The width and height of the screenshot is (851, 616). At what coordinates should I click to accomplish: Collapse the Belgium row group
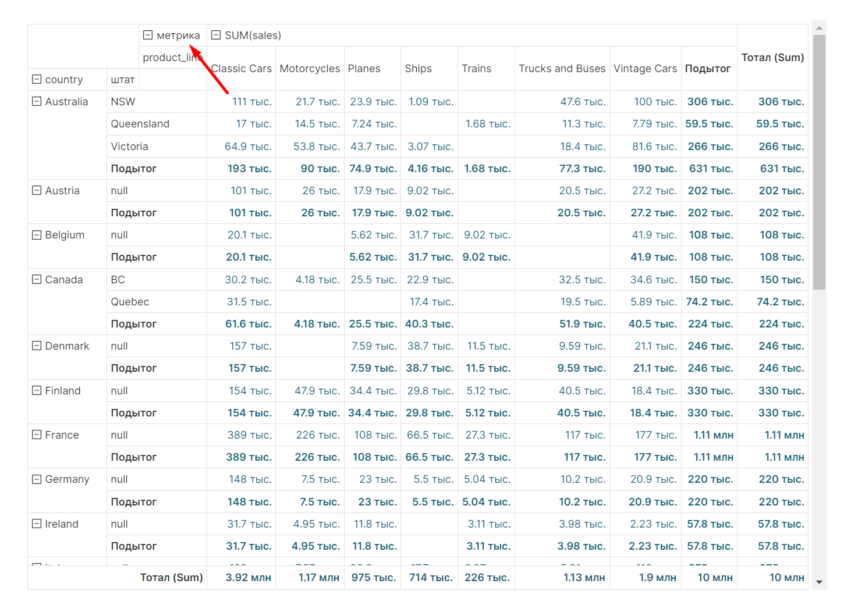click(37, 235)
